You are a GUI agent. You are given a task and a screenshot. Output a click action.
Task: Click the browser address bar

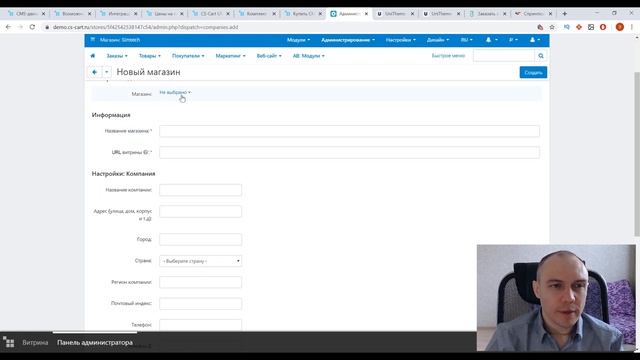coord(286,27)
